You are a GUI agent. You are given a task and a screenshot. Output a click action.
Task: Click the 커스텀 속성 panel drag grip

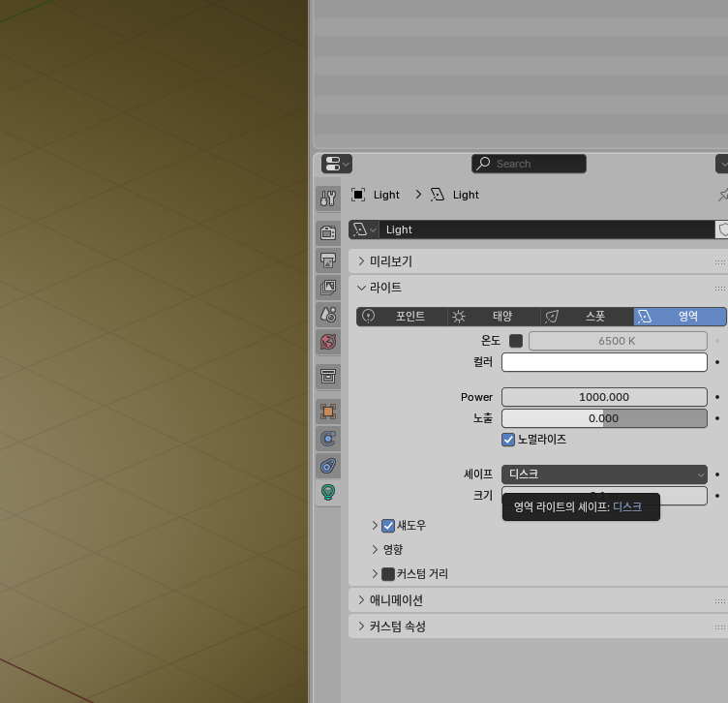coord(720,627)
